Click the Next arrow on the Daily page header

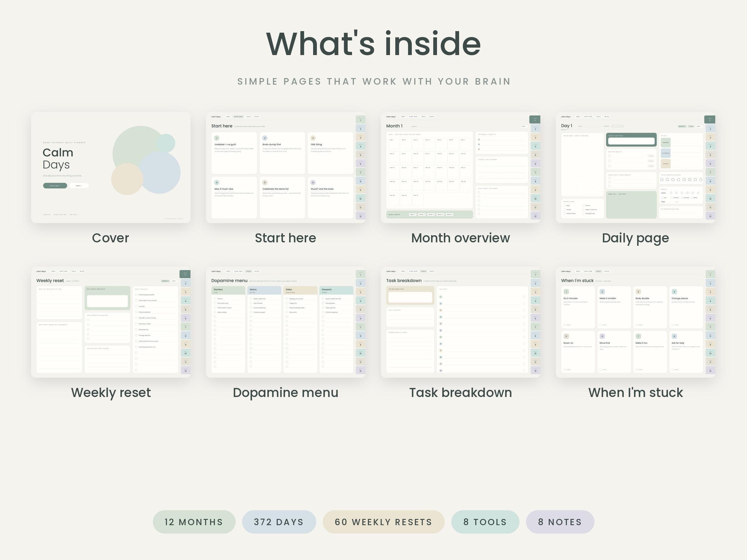click(699, 126)
